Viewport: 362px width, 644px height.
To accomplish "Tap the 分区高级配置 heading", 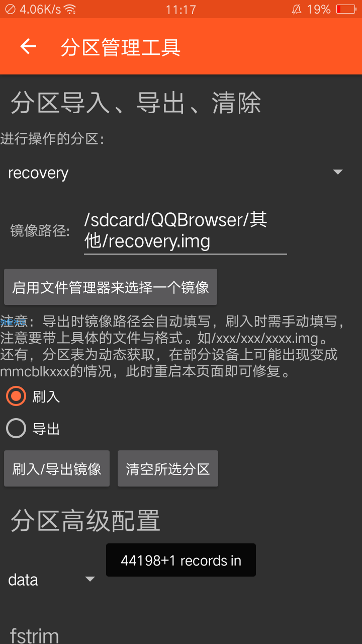I will click(x=85, y=521).
